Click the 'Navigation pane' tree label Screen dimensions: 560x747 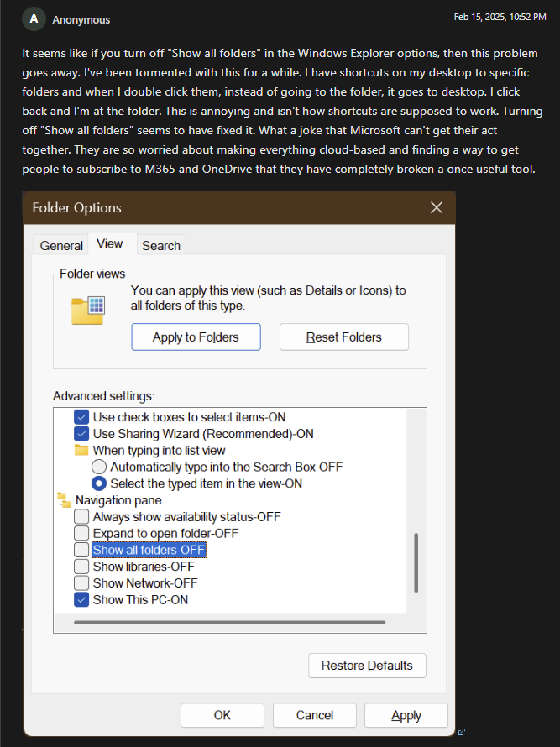118,500
